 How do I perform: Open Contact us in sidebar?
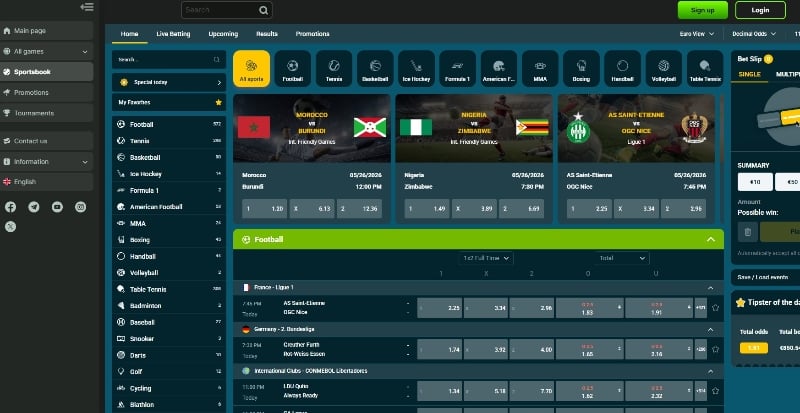46,141
